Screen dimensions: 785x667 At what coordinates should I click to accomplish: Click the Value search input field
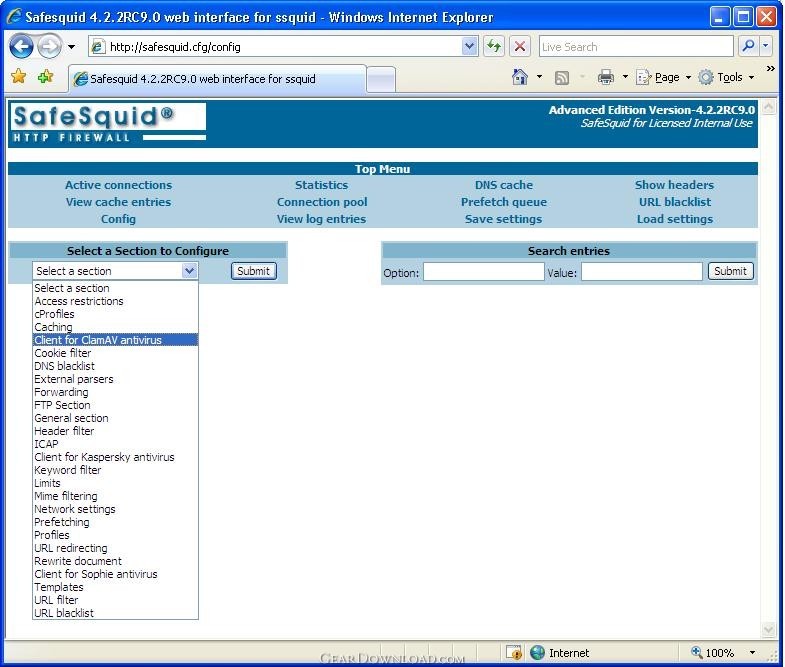(x=642, y=272)
